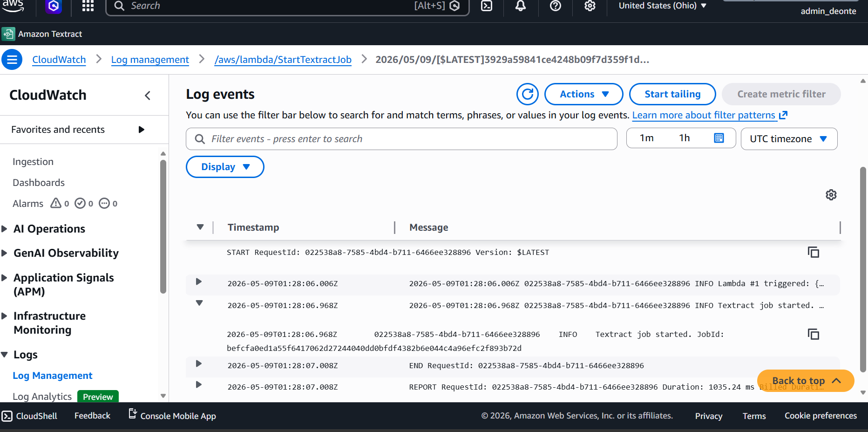Click the alarms insufficient data icon

pos(104,203)
